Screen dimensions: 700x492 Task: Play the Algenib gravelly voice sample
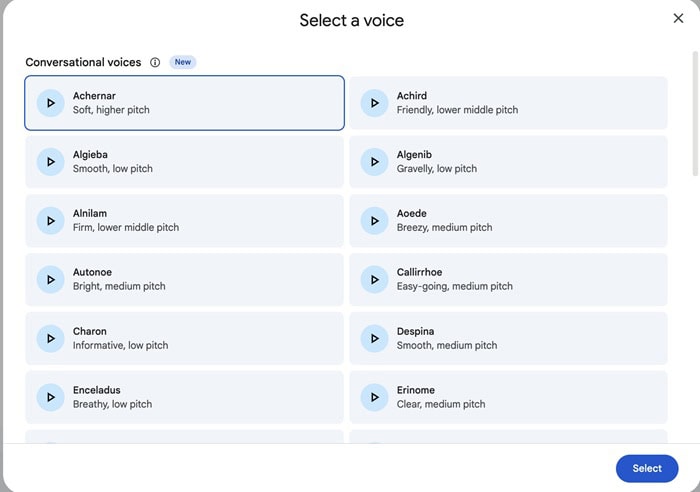click(374, 162)
